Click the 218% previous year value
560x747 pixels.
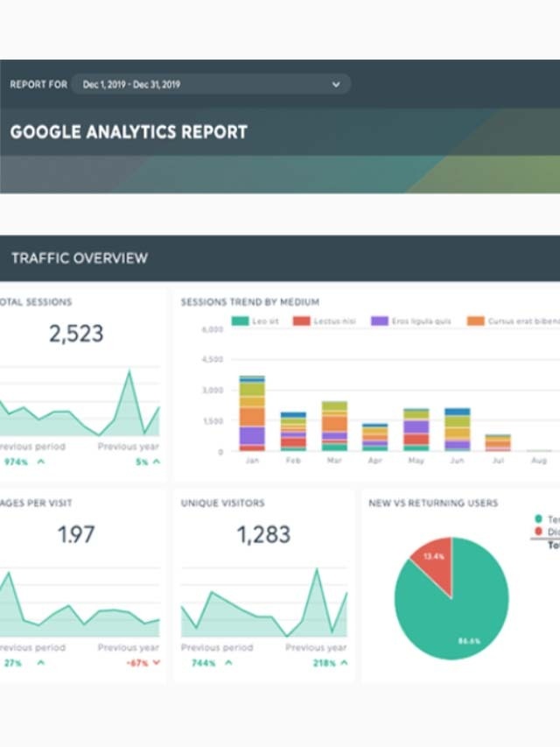click(x=325, y=663)
